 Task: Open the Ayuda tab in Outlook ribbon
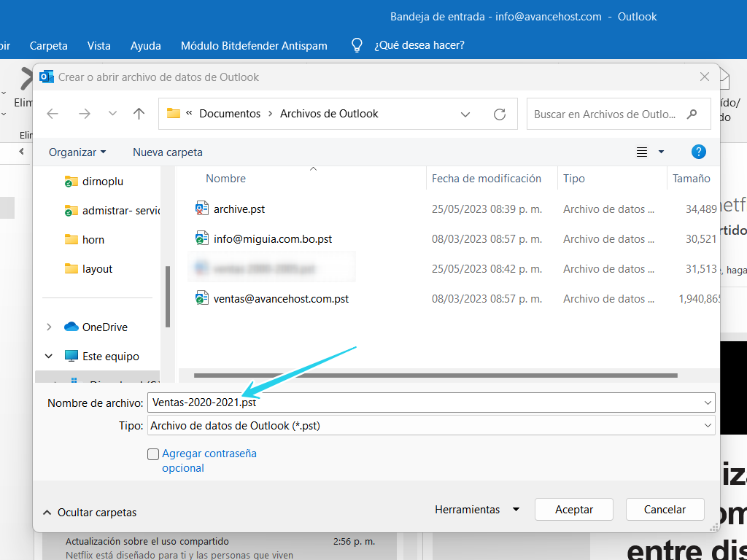[x=145, y=46]
